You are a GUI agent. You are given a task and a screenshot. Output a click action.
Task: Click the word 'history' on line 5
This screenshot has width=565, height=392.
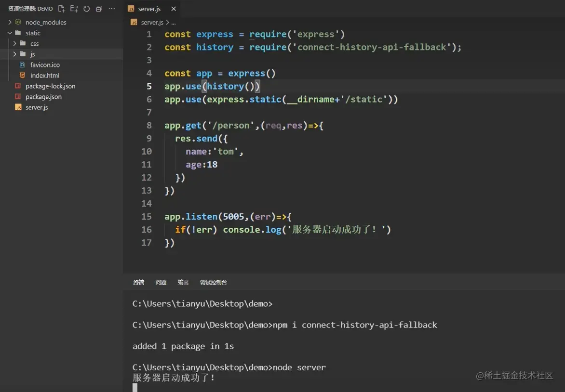(x=226, y=86)
